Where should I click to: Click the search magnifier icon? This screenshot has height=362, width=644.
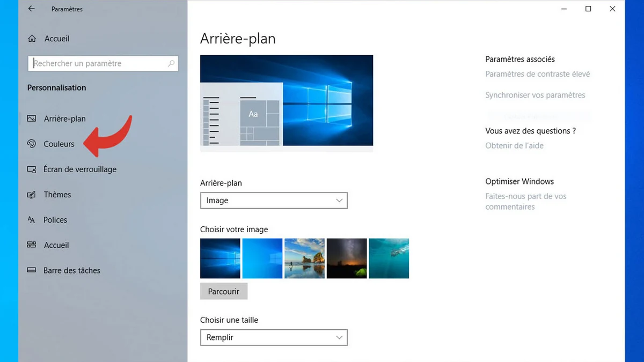coord(171,63)
